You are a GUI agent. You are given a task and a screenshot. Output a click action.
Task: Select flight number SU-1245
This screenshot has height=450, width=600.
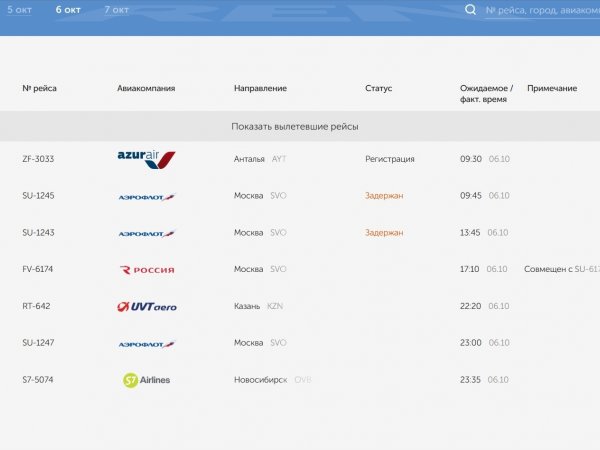(38, 196)
